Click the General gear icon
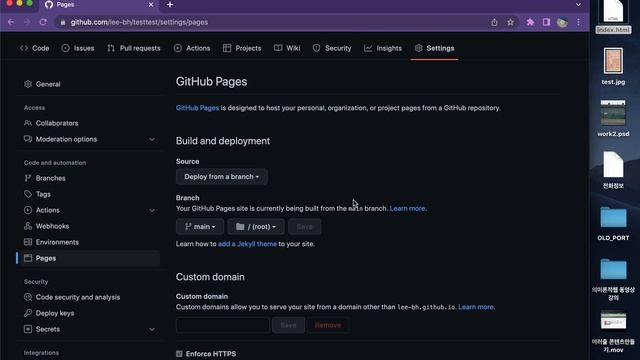Screen dimensions: 640x360 pos(28,84)
